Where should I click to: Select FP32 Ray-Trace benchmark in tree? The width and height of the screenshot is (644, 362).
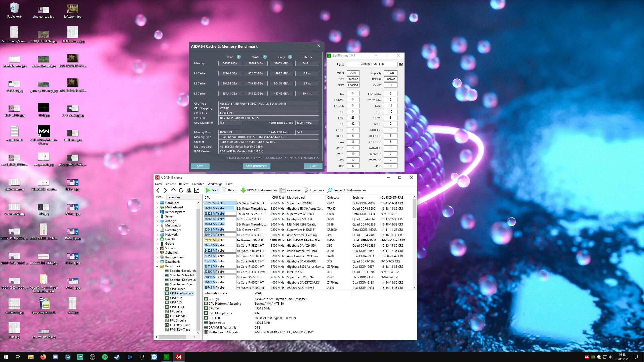tap(180, 325)
